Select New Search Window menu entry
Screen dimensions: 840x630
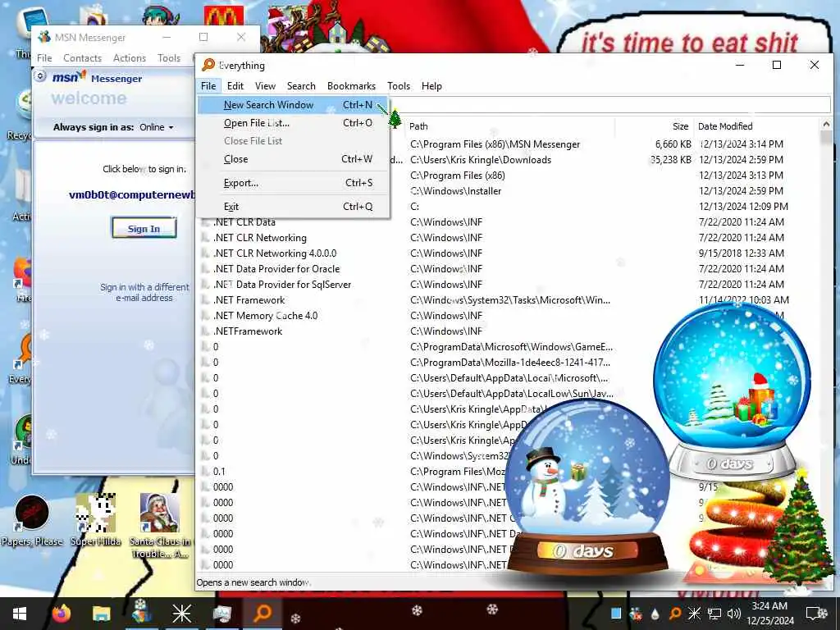coord(293,105)
